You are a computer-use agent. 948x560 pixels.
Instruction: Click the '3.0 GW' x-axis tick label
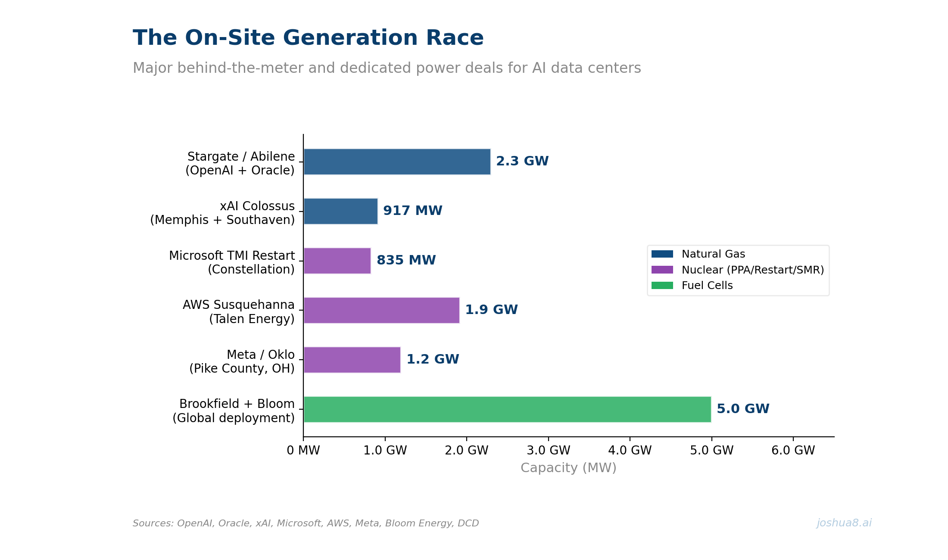548,451
